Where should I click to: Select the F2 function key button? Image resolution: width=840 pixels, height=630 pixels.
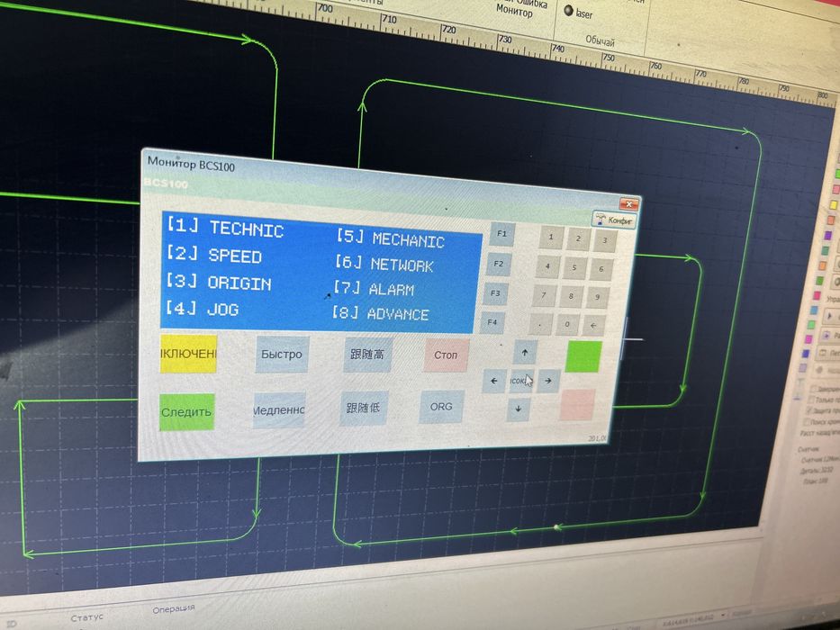tap(498, 264)
